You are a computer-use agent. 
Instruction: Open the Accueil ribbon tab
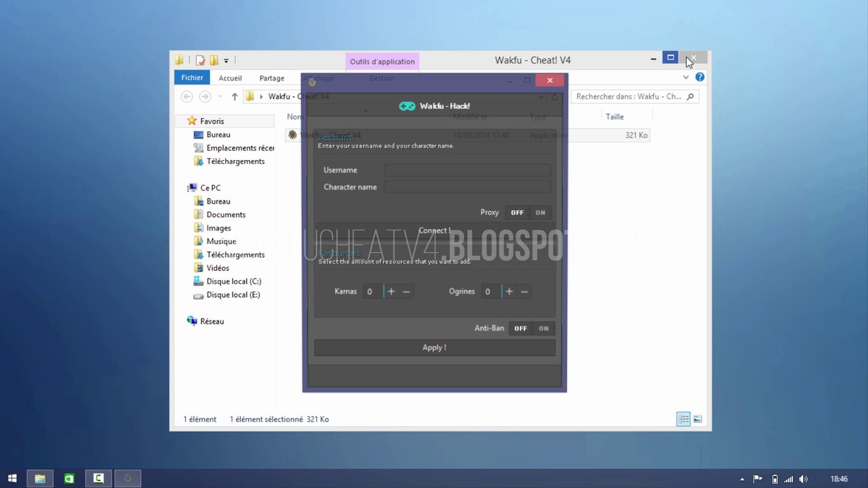click(230, 78)
